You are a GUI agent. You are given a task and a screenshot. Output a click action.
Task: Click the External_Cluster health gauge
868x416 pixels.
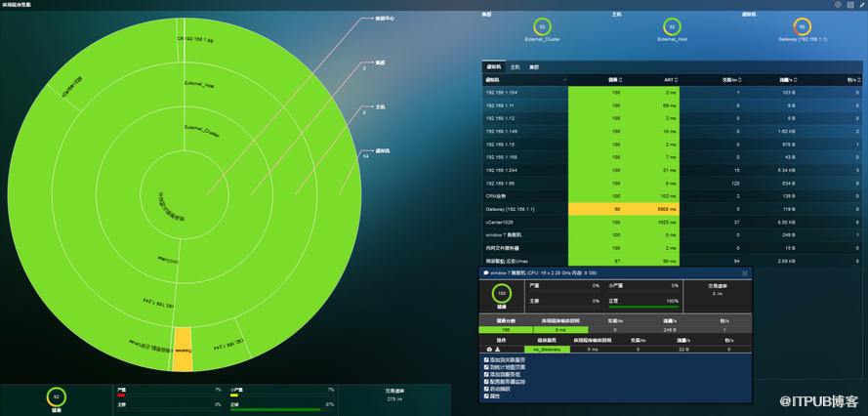542,27
